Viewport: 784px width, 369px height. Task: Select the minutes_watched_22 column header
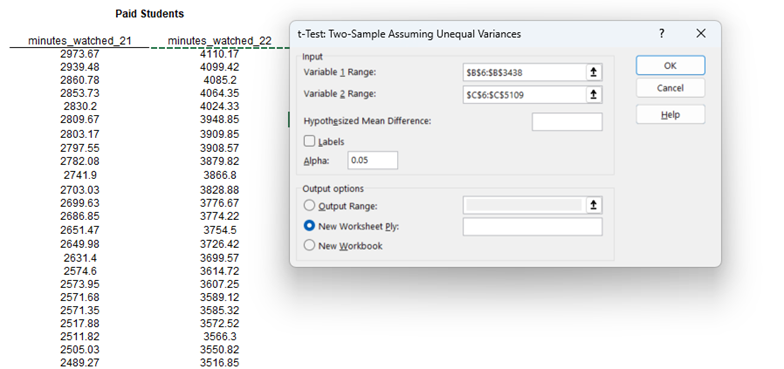pyautogui.click(x=220, y=40)
